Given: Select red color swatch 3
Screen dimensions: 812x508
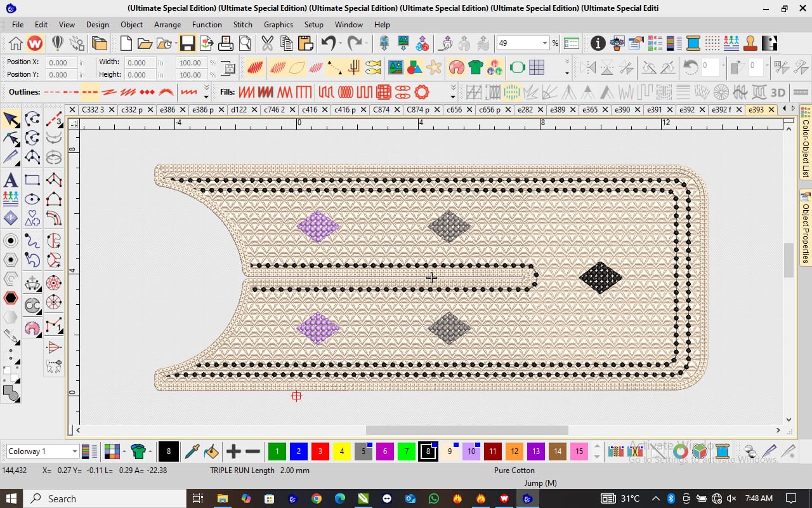Looking at the screenshot, I should pos(320,451).
